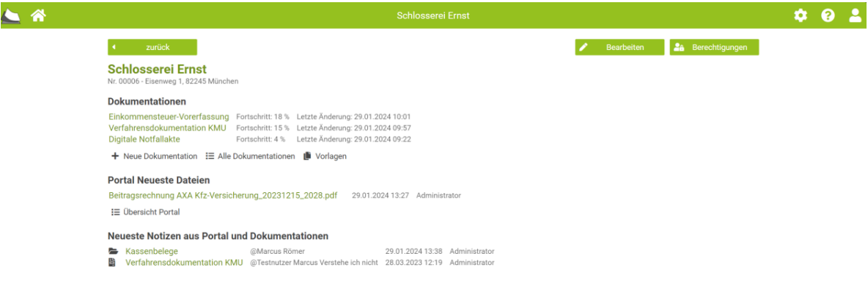This screenshot has width=868, height=292.
Task: Open Verfahrensdokumentation KMU in Dokumentationen list
Action: 168,128
